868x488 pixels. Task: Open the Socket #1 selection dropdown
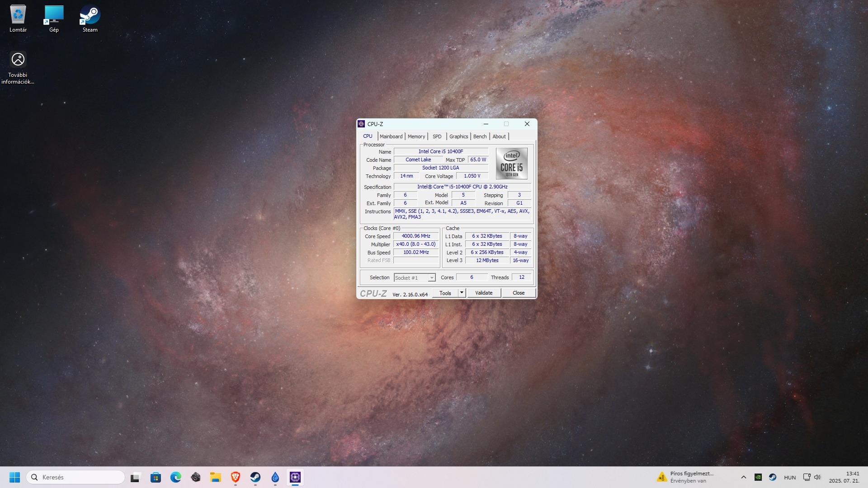coord(414,277)
